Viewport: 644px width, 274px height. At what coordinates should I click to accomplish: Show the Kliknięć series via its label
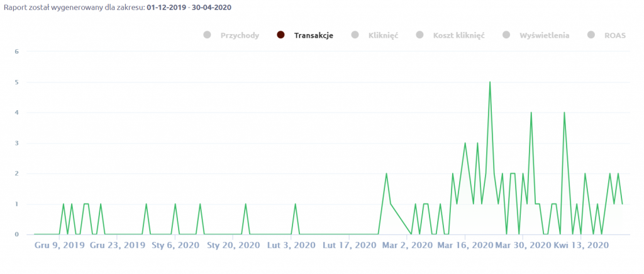(383, 35)
